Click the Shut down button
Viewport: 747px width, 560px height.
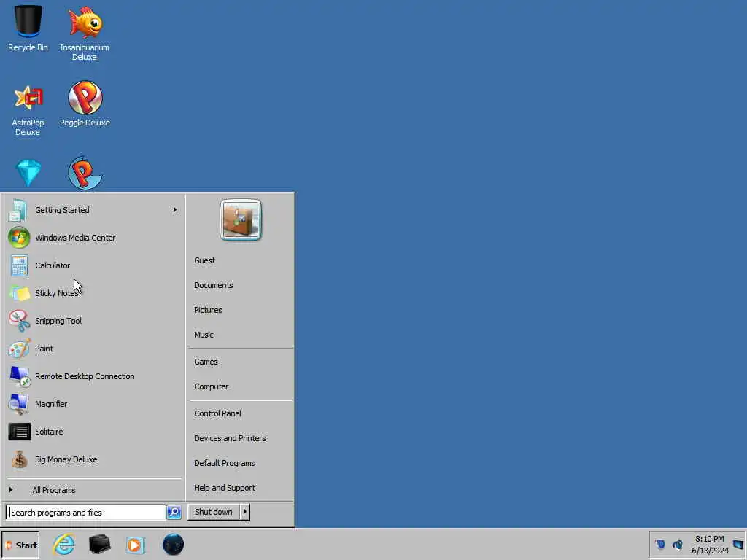pyautogui.click(x=214, y=512)
